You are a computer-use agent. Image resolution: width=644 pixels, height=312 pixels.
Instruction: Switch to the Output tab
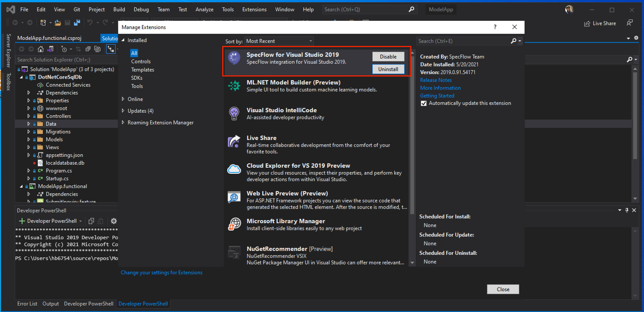pos(50,304)
